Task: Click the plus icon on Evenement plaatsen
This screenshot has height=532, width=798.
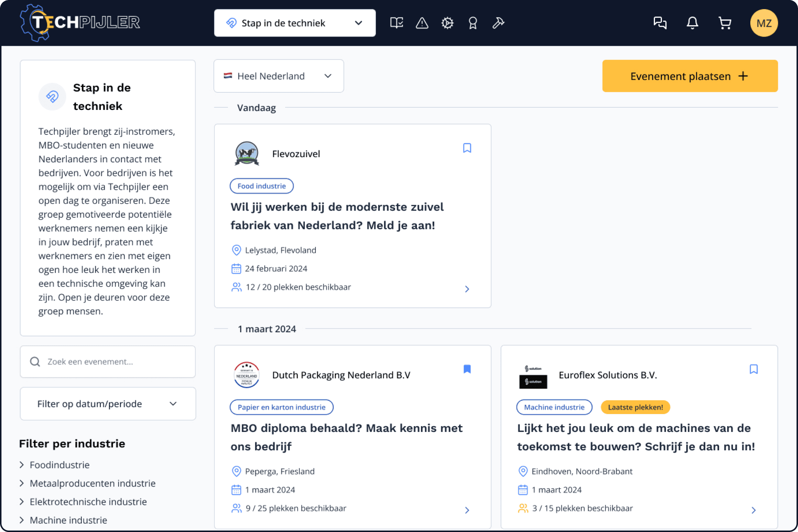Action: [743, 76]
